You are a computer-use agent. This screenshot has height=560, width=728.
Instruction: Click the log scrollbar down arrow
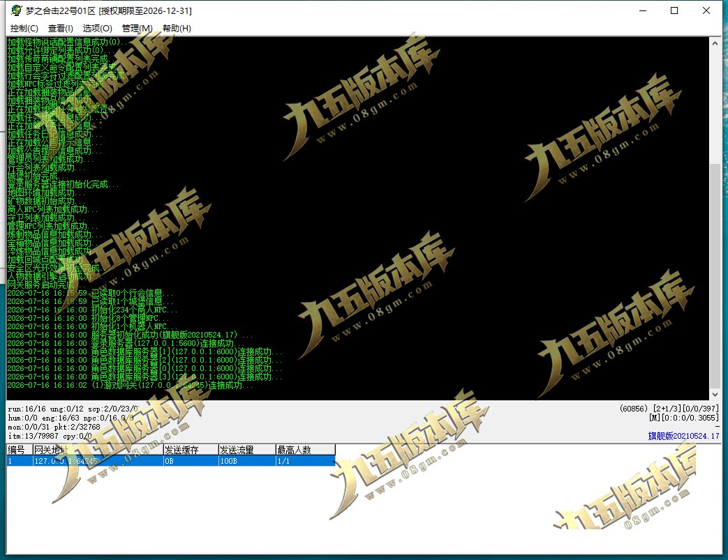(x=715, y=394)
